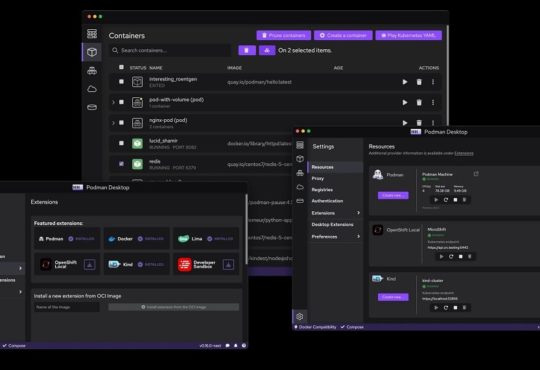This screenshot has width=540, height=370.
Task: Click the Search containers field
Action: 170,50
